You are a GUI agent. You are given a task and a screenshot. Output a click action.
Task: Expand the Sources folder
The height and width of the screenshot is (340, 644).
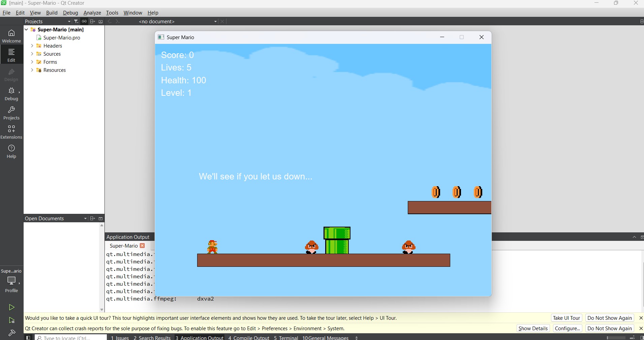[x=32, y=54]
